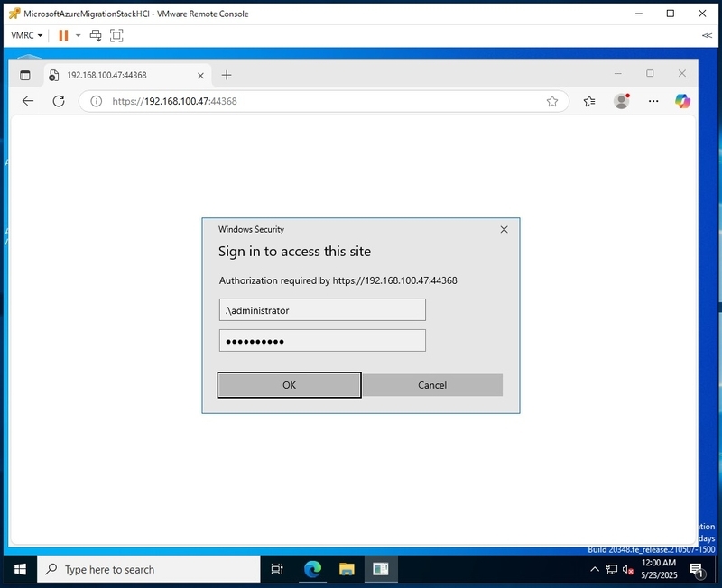Select the 192.168.100.47:44368 browser tab
The width and height of the screenshot is (722, 588).
128,75
